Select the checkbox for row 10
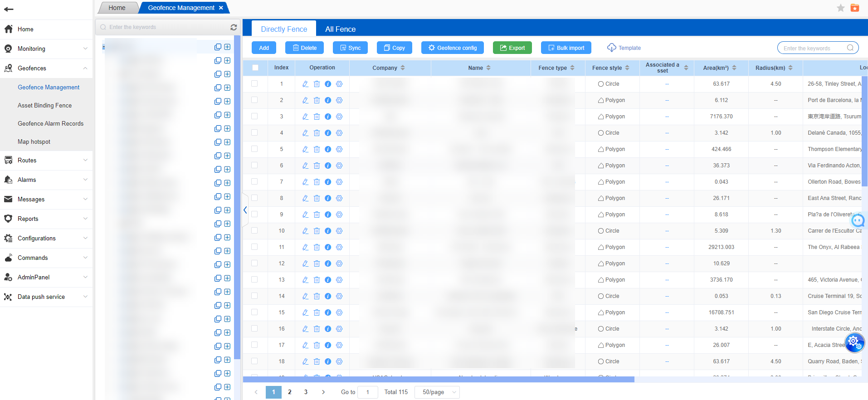Image resolution: width=868 pixels, height=400 pixels. (254, 231)
